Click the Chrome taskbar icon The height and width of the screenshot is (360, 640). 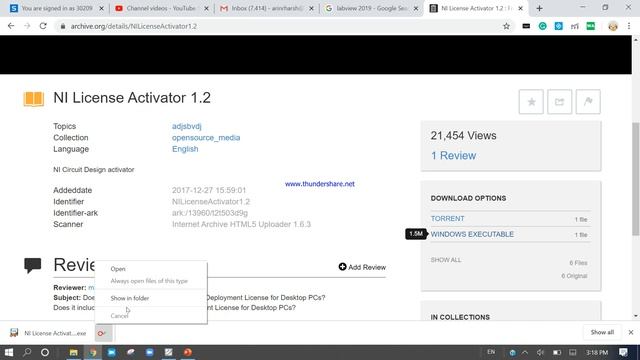click(x=93, y=352)
